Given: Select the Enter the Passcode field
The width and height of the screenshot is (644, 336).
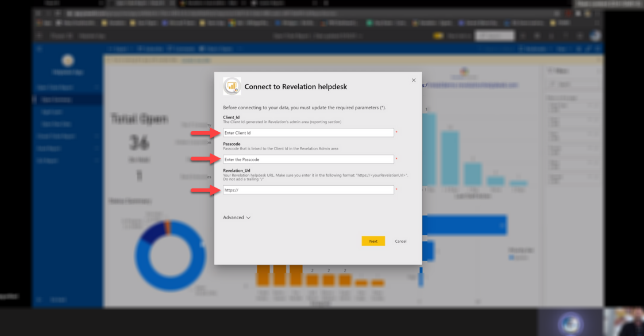Looking at the screenshot, I should 308,159.
